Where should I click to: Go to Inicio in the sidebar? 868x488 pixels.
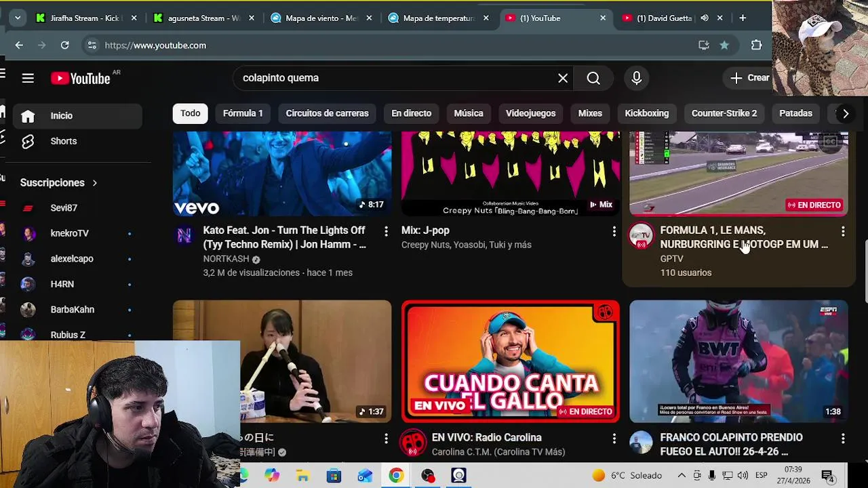(77, 116)
